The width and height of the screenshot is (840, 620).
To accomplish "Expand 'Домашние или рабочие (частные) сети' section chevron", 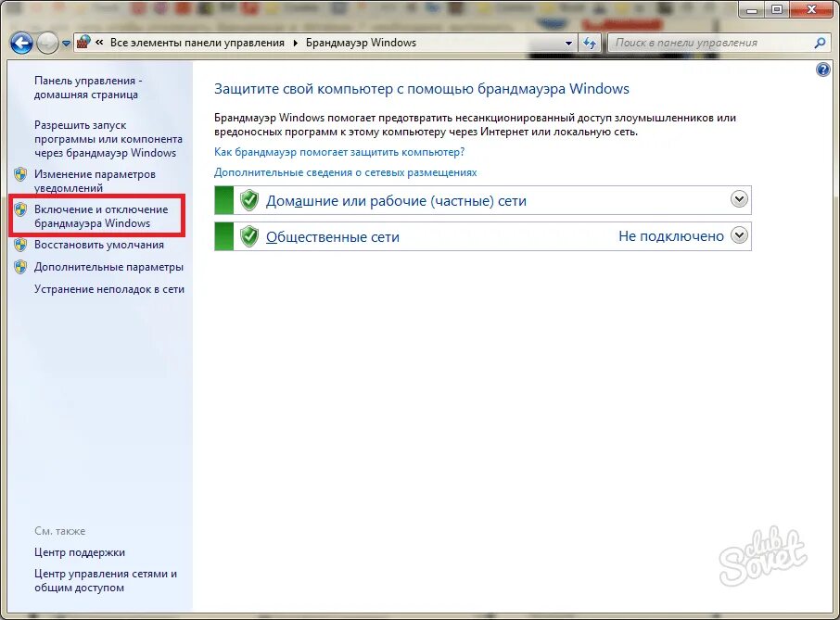I will [739, 199].
